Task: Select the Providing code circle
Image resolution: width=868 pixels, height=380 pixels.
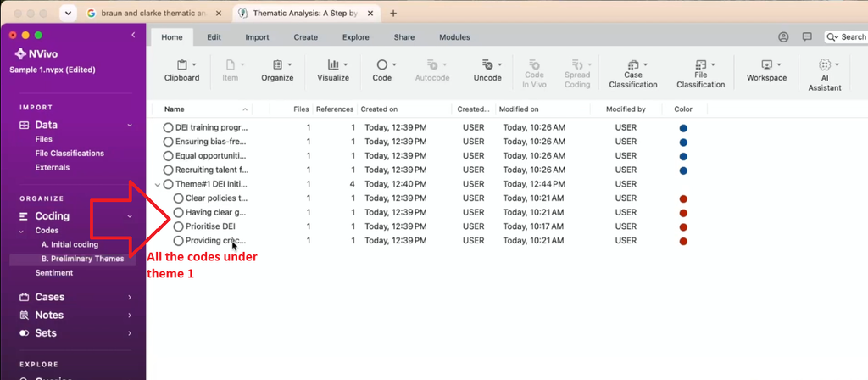Action: click(x=178, y=240)
